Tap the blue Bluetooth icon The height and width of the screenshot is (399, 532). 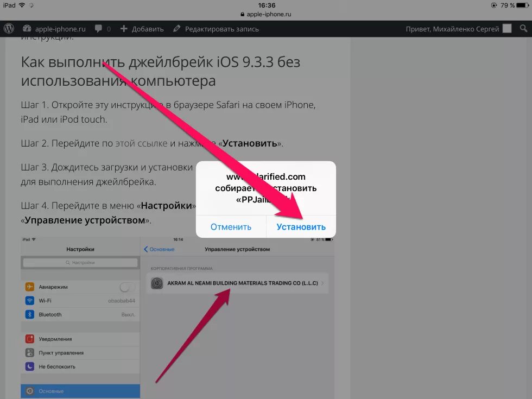29,314
